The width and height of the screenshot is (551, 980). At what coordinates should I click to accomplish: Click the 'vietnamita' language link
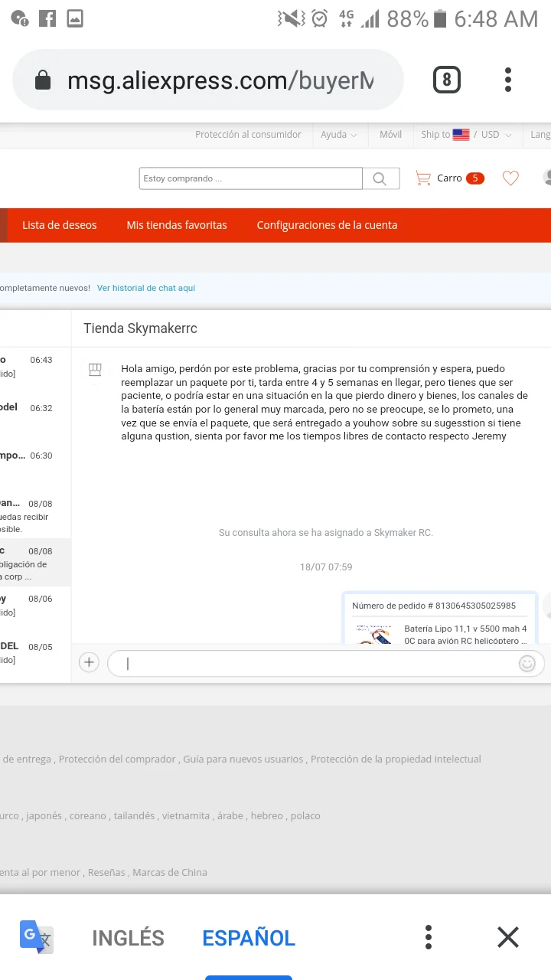click(186, 816)
